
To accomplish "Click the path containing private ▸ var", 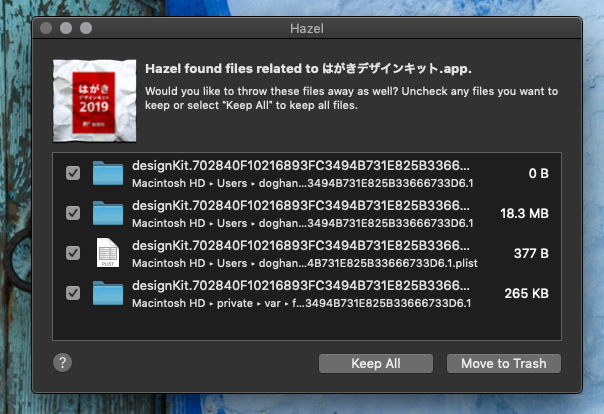I will pos(302,303).
